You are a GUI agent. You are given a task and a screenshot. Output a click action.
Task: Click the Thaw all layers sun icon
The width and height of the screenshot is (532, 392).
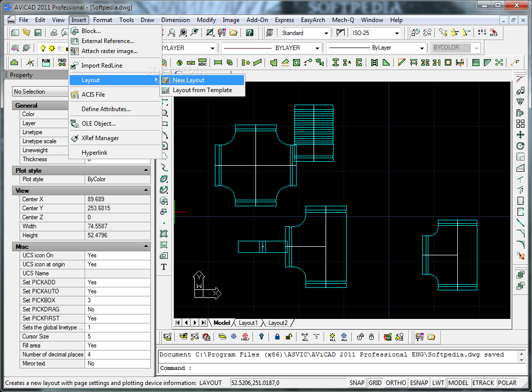pos(333,337)
